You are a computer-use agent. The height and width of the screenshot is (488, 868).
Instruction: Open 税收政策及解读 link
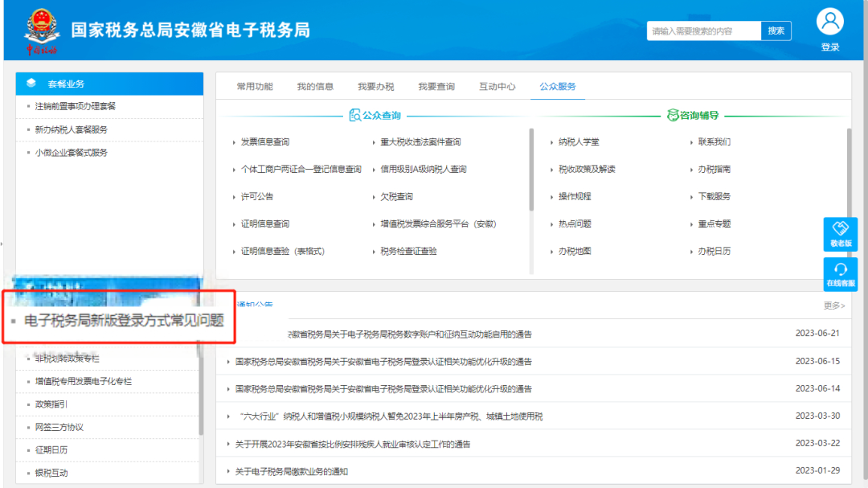click(587, 170)
